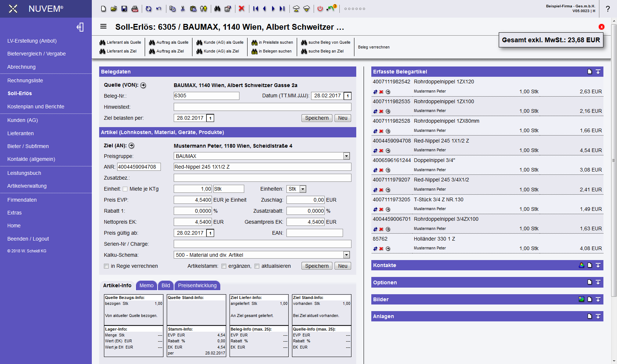Click the duplicate persons toolbar icon
Screen dimensions: 617x364
pyautogui.click(x=203, y=8)
